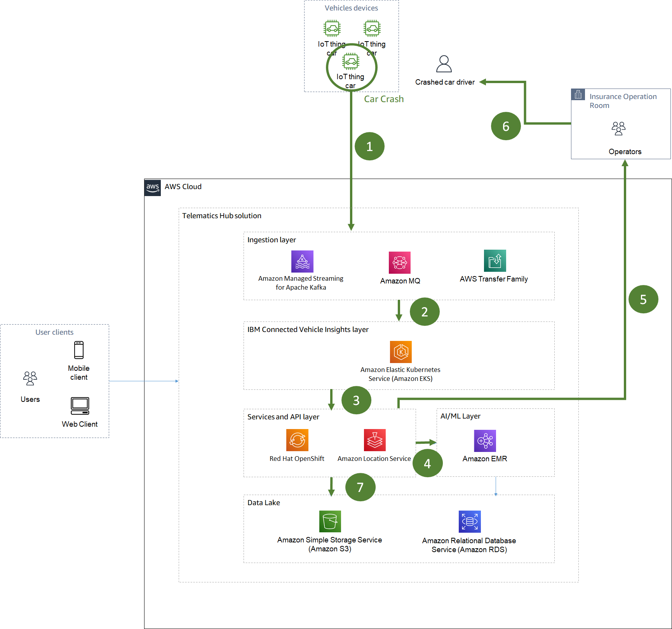Click the 'AI/ML Layer' heading
The width and height of the screenshot is (672, 629).
coord(460,416)
